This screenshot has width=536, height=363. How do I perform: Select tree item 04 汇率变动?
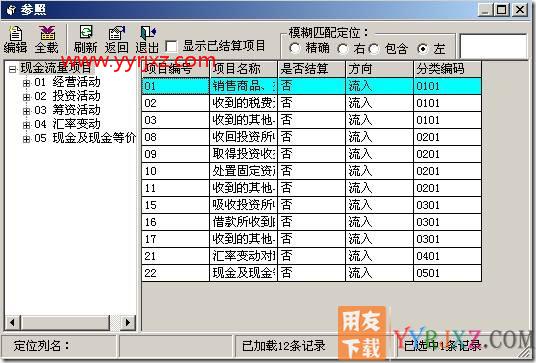pyautogui.click(x=67, y=124)
